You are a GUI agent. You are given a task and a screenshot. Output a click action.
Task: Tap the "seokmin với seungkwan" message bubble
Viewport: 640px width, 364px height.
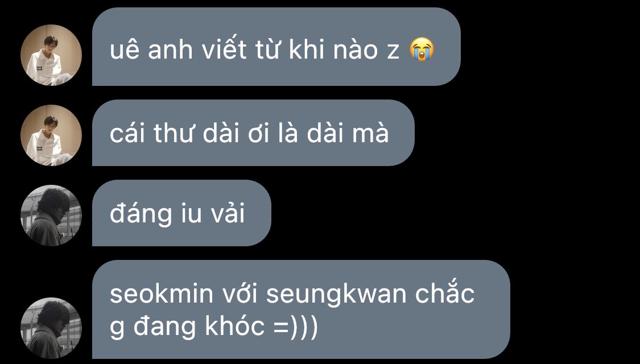[x=301, y=309]
